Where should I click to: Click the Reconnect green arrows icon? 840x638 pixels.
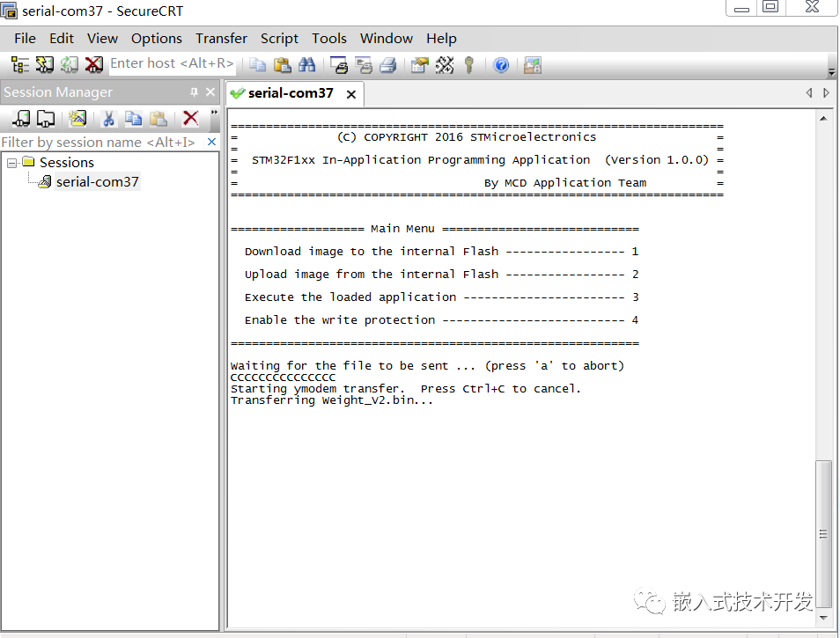(69, 65)
